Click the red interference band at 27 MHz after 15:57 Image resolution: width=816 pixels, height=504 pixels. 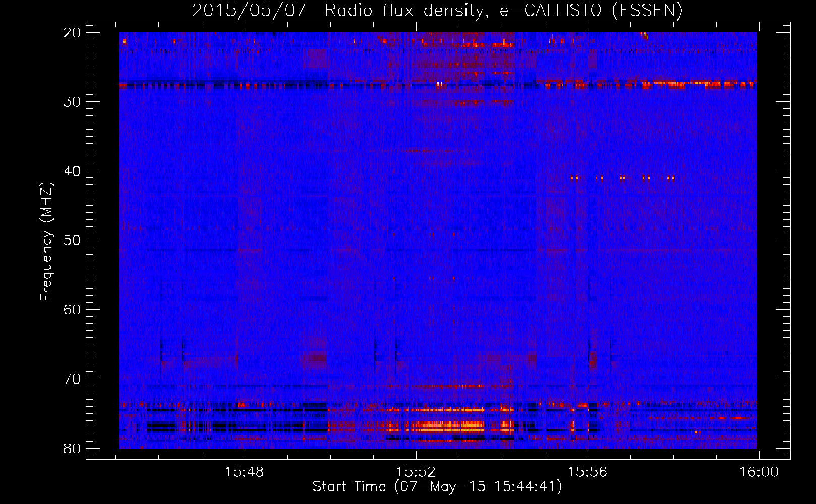pos(698,84)
